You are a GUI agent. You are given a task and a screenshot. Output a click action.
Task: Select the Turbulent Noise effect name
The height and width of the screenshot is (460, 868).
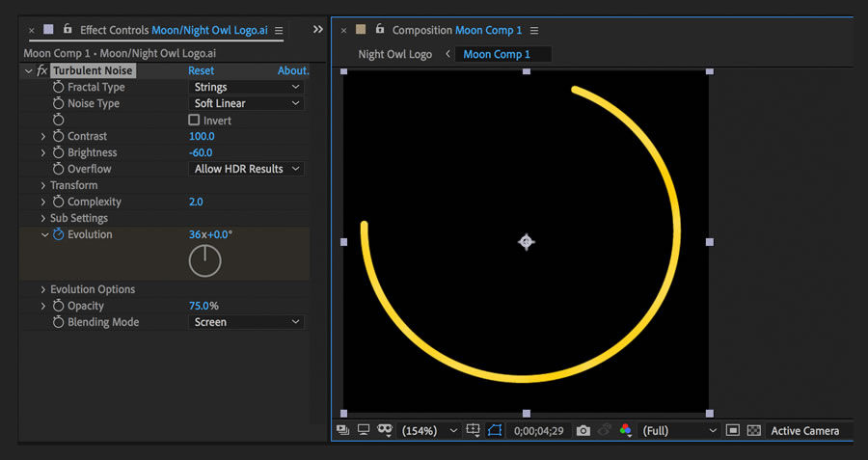[x=93, y=70]
